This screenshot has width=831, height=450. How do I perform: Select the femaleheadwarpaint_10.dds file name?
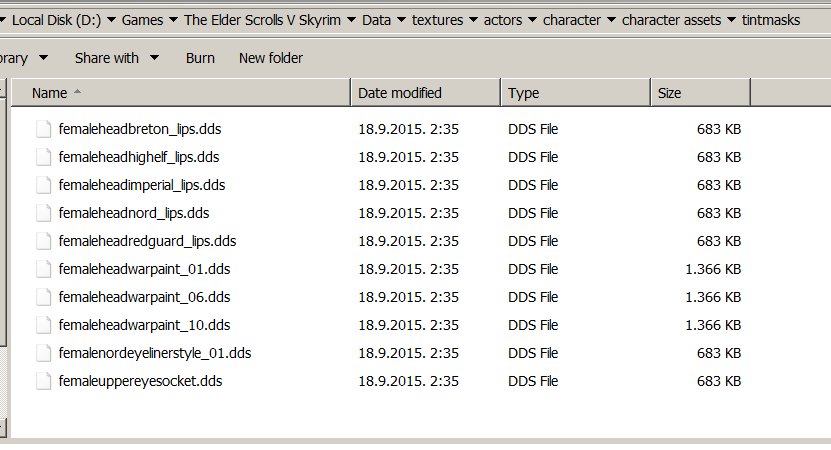[144, 325]
